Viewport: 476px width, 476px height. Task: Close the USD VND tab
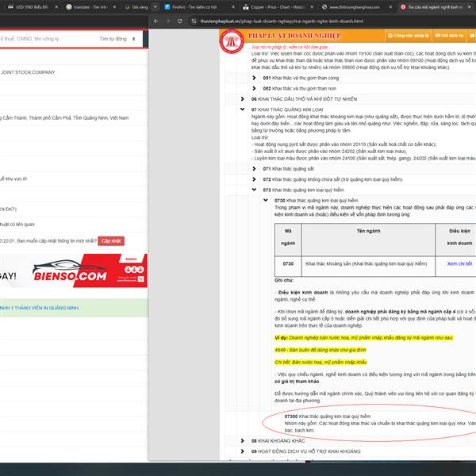click(56, 7)
